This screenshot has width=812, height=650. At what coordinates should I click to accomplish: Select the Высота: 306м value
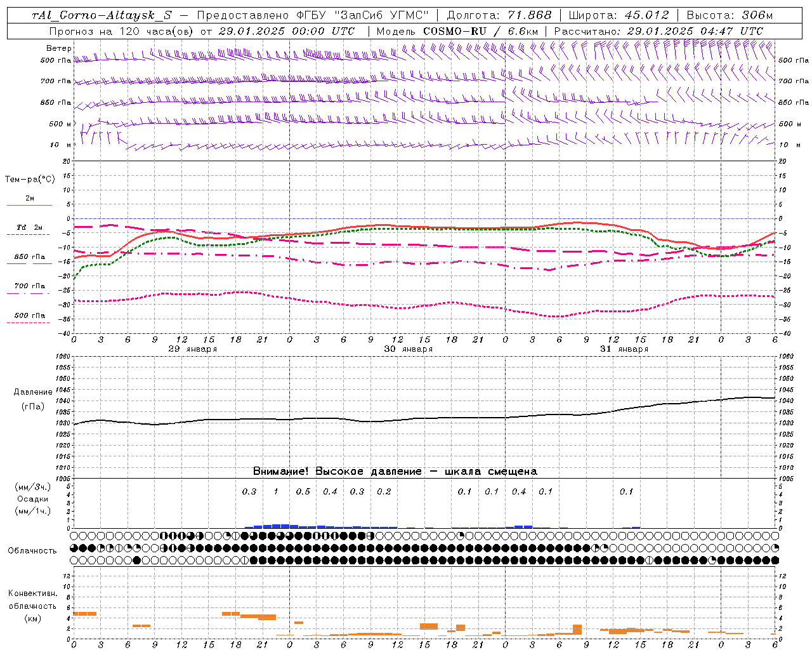pos(730,15)
